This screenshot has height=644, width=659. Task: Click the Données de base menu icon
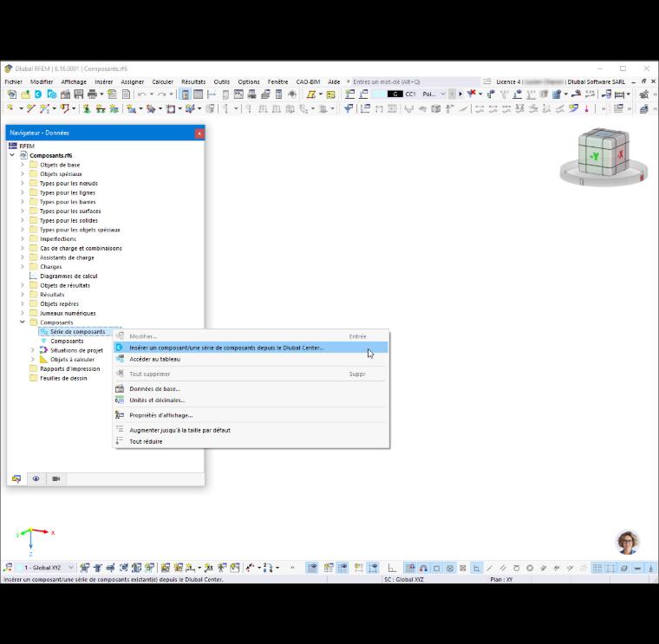(120, 388)
